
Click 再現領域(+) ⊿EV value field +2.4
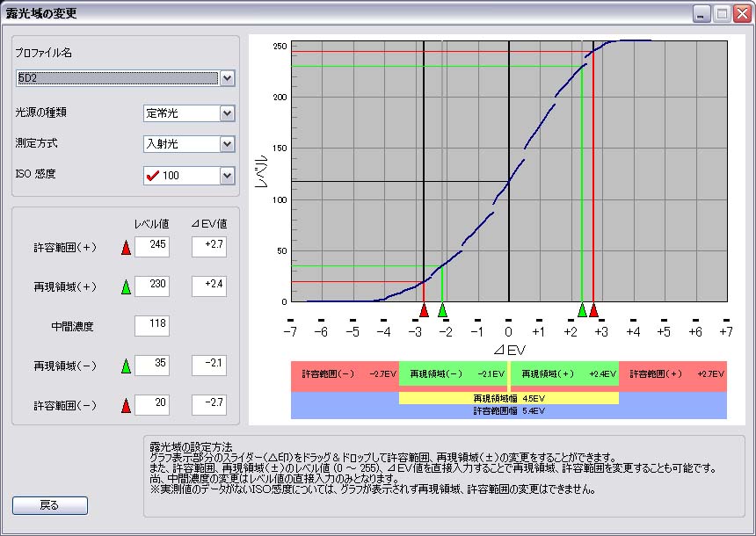(x=209, y=286)
